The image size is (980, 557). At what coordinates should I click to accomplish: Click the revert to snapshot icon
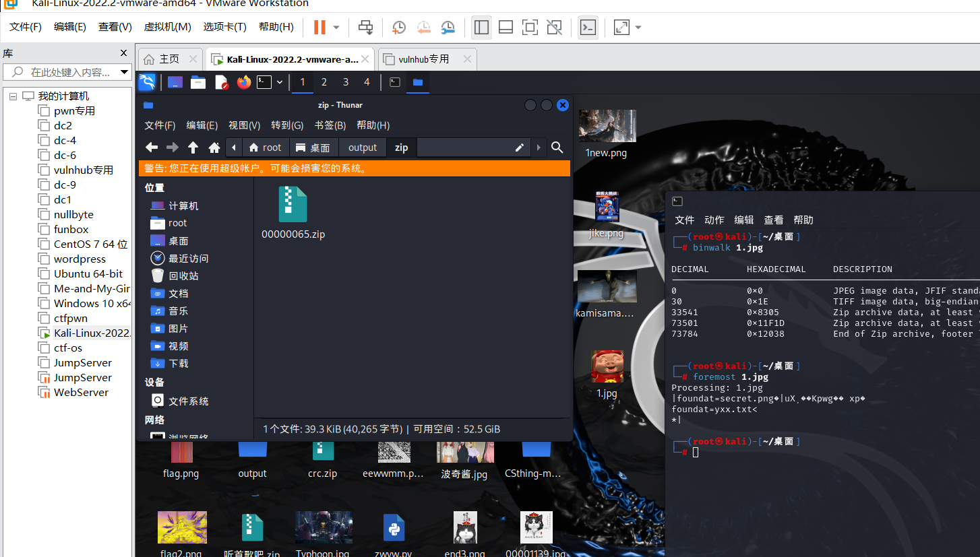423,27
